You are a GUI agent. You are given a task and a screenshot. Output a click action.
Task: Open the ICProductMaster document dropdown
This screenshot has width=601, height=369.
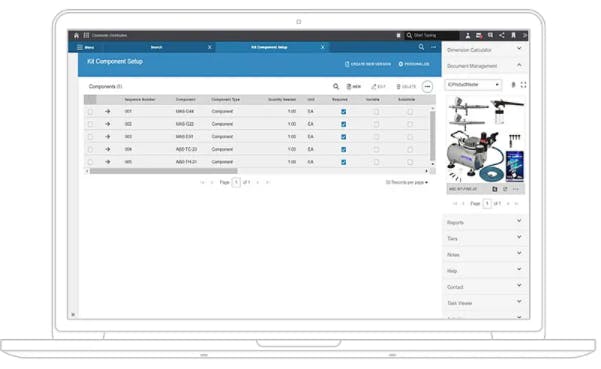point(473,84)
